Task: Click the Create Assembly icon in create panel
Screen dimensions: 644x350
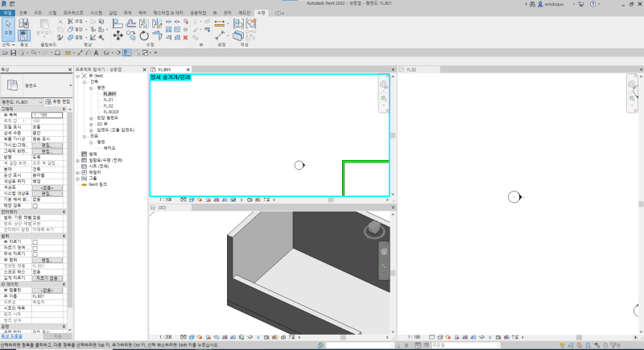Action: click(238, 23)
